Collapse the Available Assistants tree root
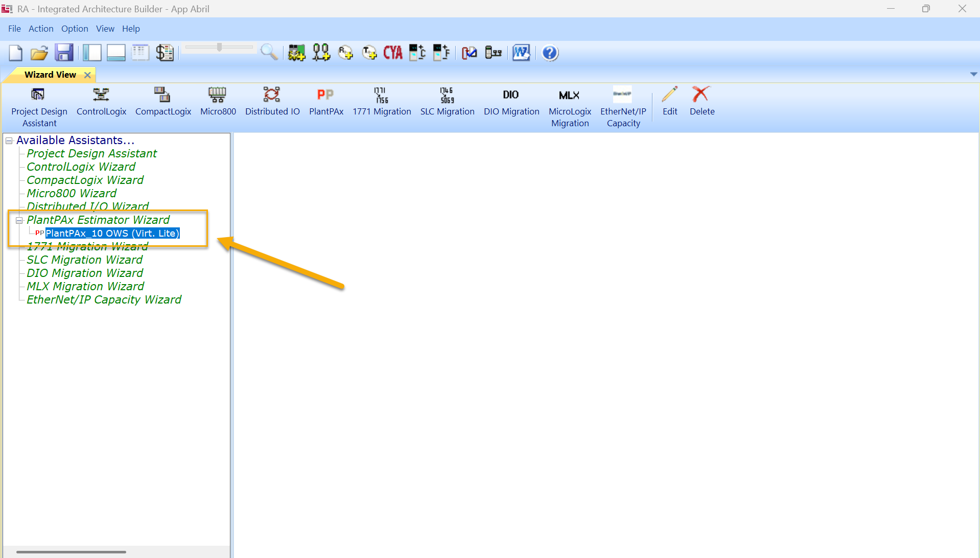 coord(9,141)
